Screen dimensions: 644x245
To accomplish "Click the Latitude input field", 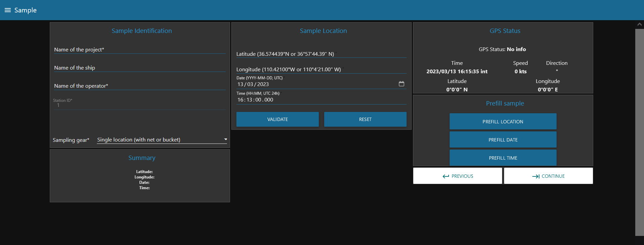I will [x=321, y=54].
